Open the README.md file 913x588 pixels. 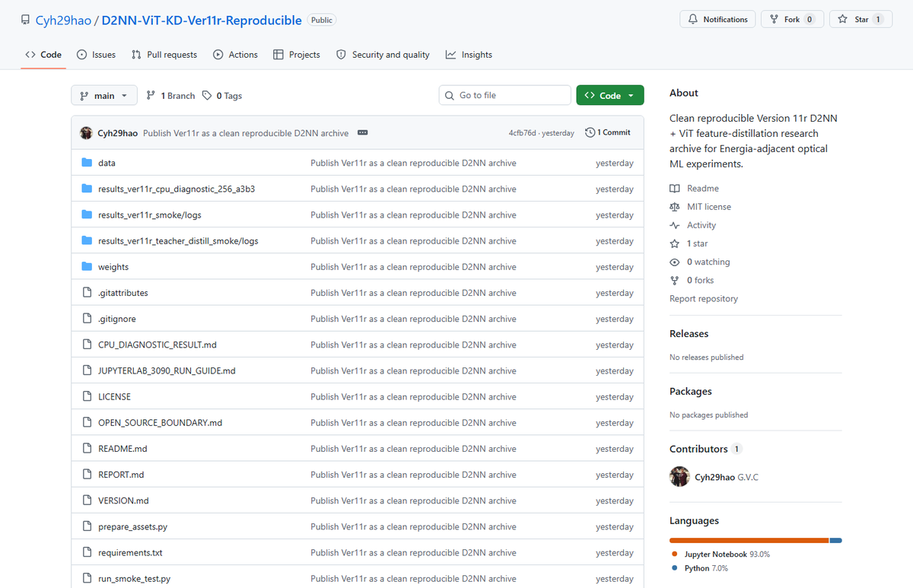pyautogui.click(x=122, y=449)
